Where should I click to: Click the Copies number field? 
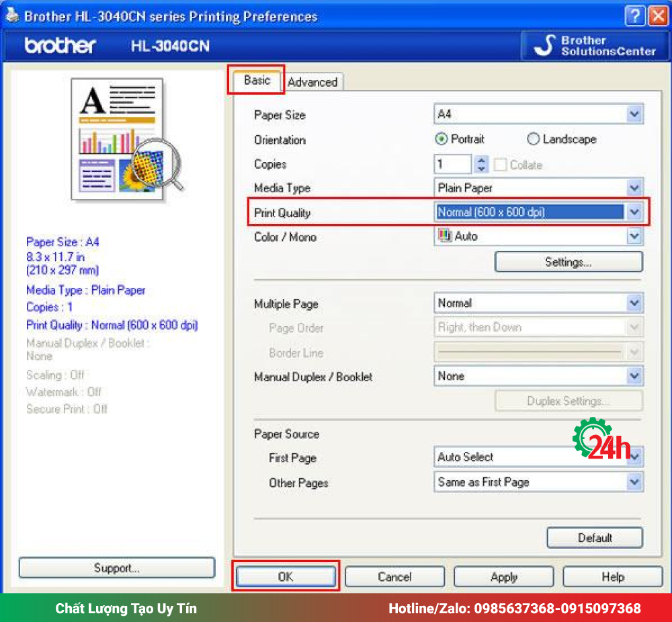(452, 164)
